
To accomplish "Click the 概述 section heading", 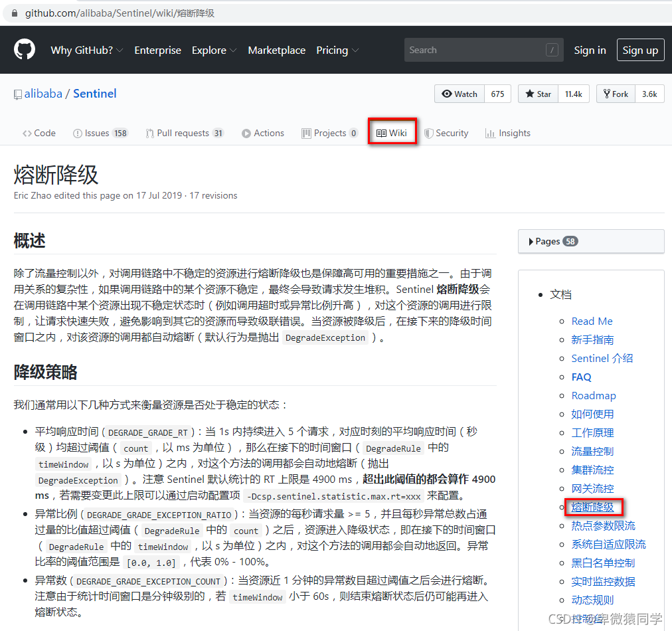I will (x=29, y=240).
